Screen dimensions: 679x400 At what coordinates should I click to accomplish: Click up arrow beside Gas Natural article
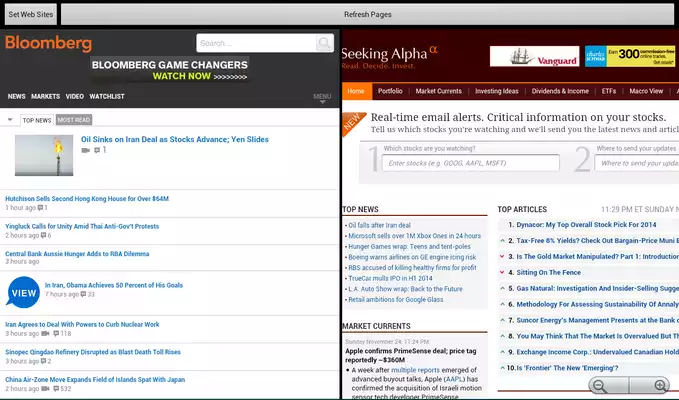pos(502,288)
